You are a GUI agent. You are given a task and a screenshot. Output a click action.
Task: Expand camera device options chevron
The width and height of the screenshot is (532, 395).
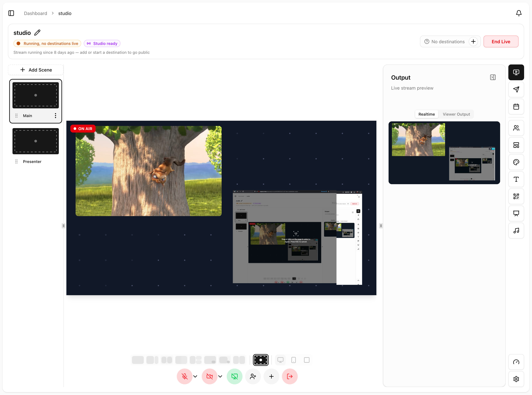(x=220, y=376)
